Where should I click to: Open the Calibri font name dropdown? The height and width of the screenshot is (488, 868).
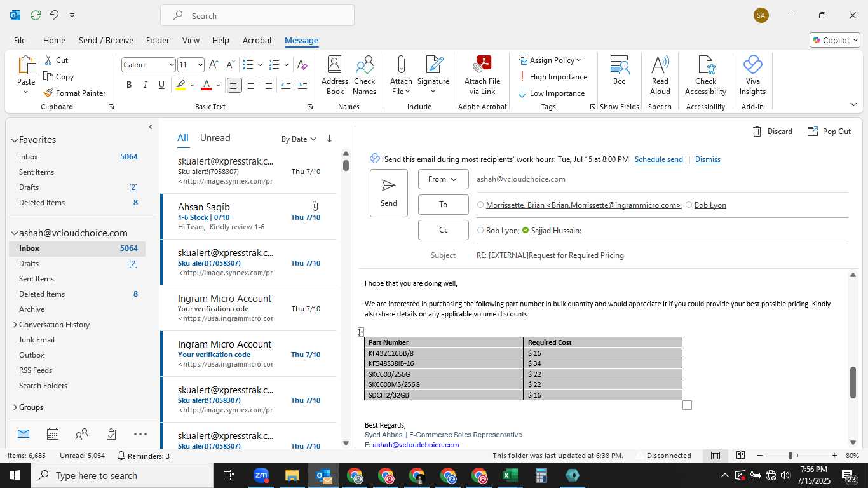pyautogui.click(x=172, y=65)
